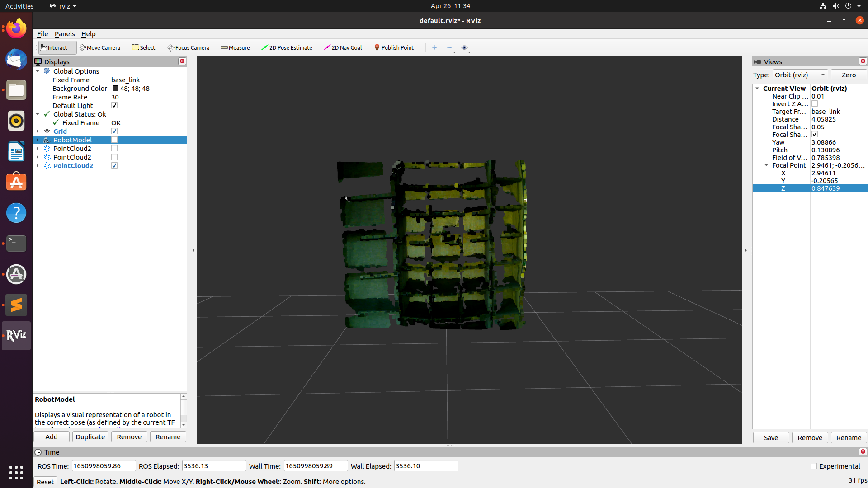
Task: Collapse the Current View node
Action: pyautogui.click(x=758, y=88)
